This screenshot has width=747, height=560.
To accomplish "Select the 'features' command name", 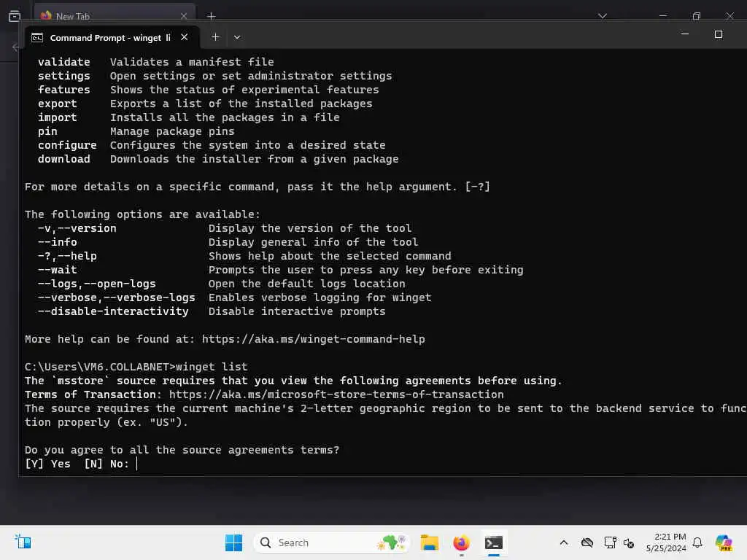I will point(64,90).
